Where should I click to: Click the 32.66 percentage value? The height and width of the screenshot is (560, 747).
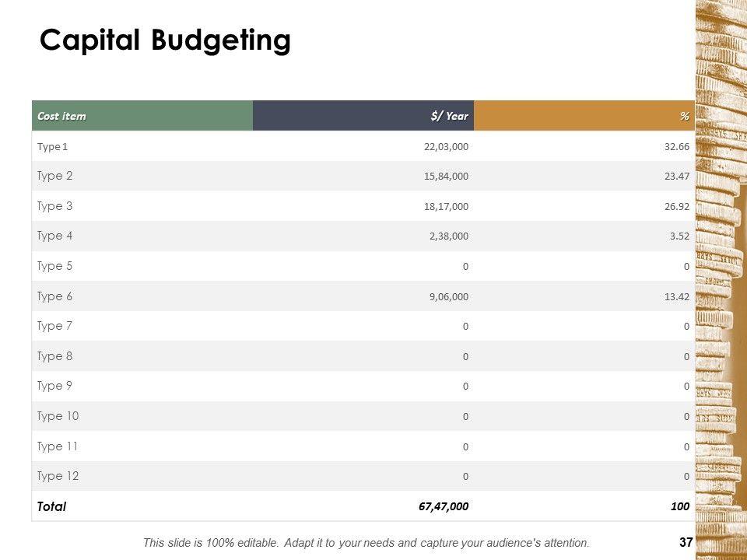point(677,146)
